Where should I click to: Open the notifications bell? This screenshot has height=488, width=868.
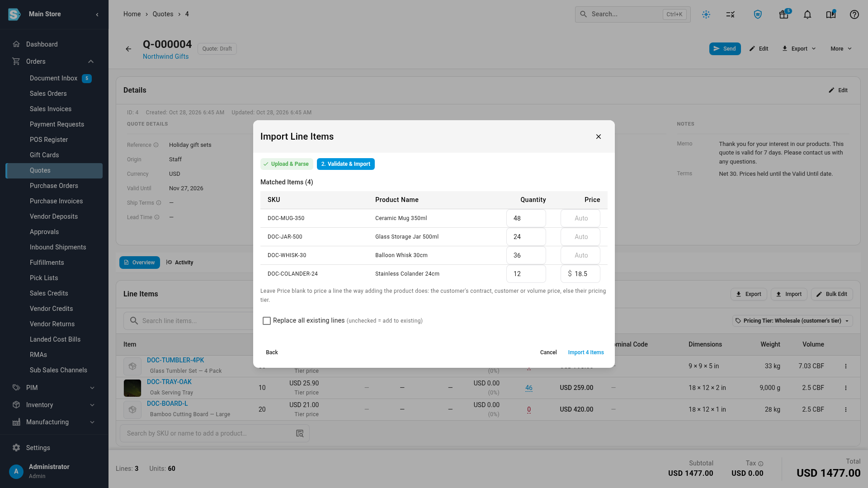(x=807, y=14)
